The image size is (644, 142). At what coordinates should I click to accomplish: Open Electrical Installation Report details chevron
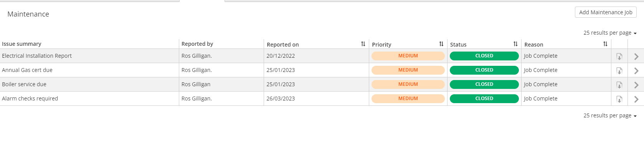coord(636,57)
